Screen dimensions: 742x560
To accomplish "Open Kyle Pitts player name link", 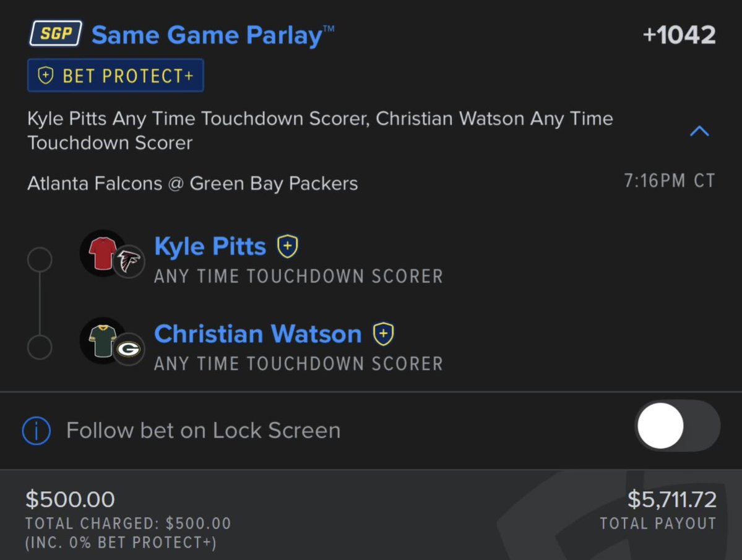I will point(210,246).
